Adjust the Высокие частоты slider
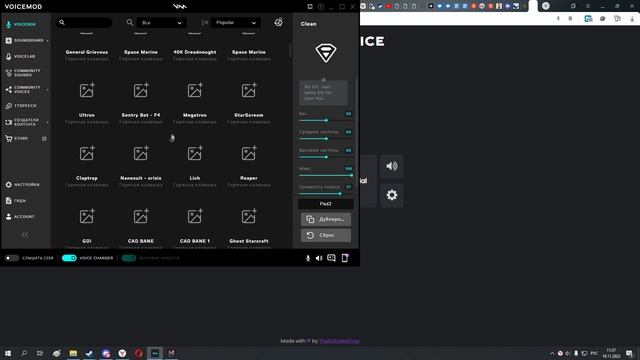This screenshot has width=640, height=360. click(325, 157)
